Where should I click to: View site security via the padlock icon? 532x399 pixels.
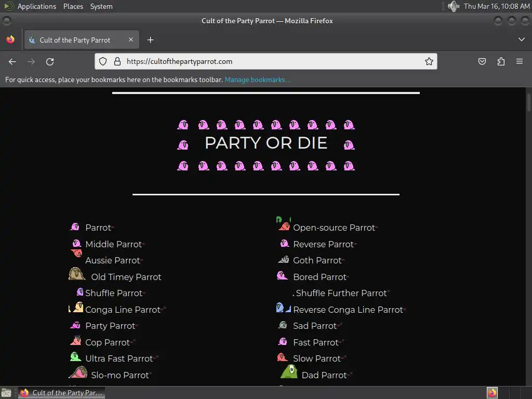point(117,61)
